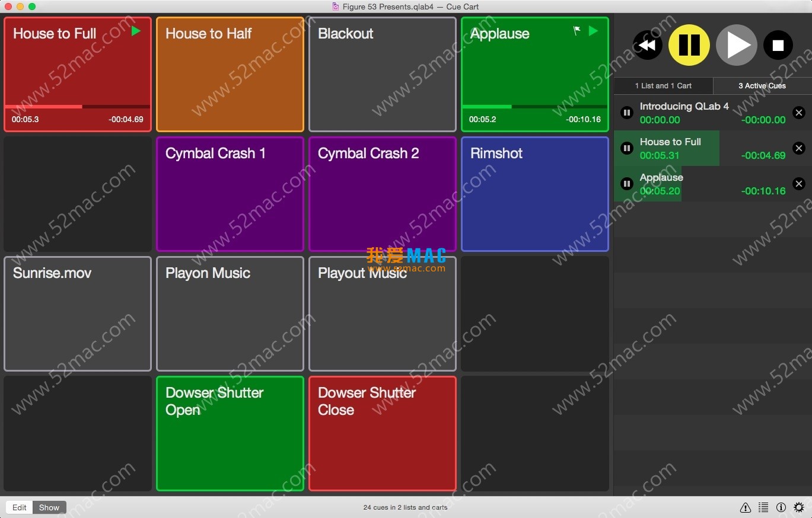This screenshot has width=812, height=518.
Task: Click House to Full name in active cues
Action: [670, 142]
